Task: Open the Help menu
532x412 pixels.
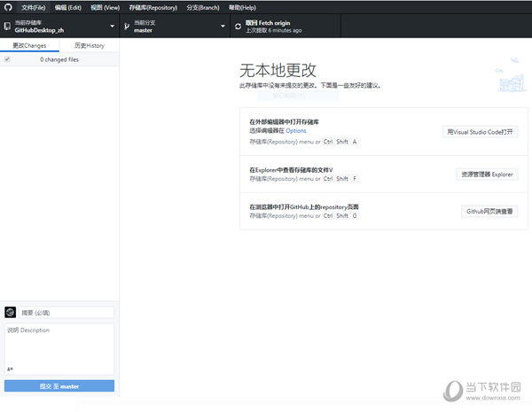Action: (x=242, y=7)
